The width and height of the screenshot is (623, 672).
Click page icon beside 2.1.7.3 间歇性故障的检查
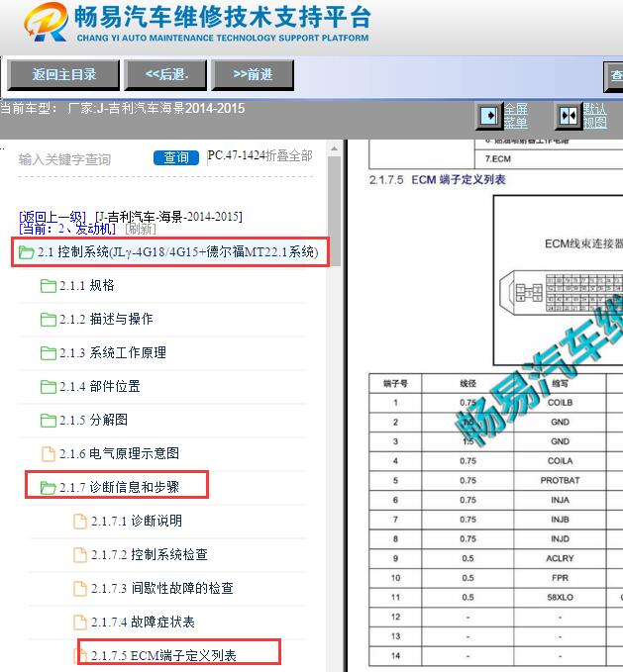click(80, 589)
